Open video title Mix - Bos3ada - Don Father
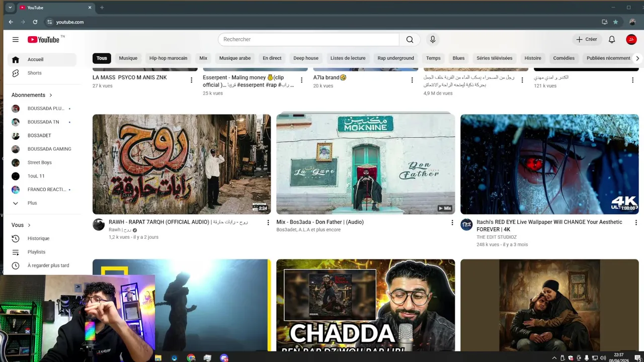644x362 pixels. (x=320, y=222)
